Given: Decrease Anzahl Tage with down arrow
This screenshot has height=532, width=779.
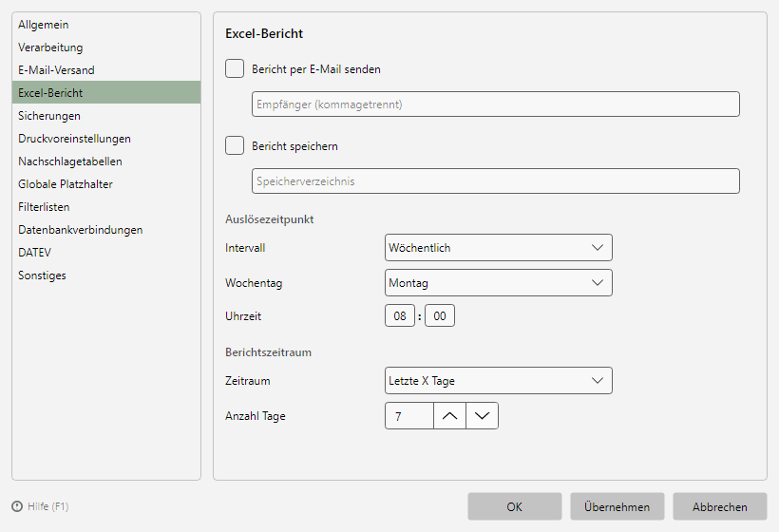Looking at the screenshot, I should 482,416.
